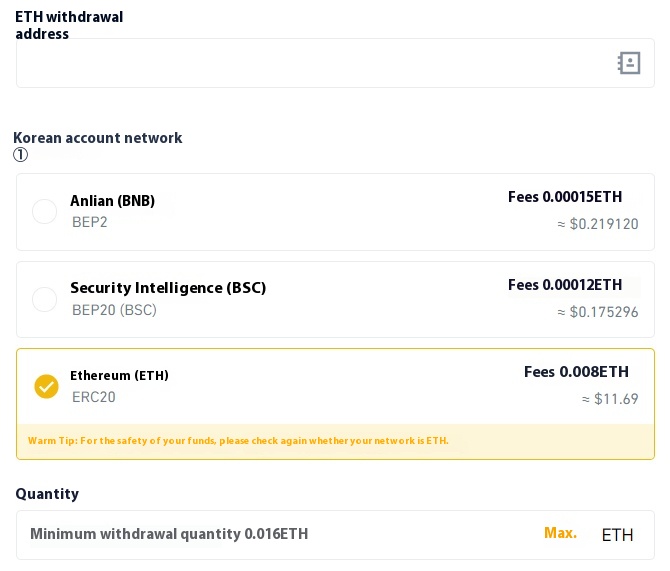Click the Fees 0.00015ETH text
Screen dimensions: 670x571
[x=565, y=197]
